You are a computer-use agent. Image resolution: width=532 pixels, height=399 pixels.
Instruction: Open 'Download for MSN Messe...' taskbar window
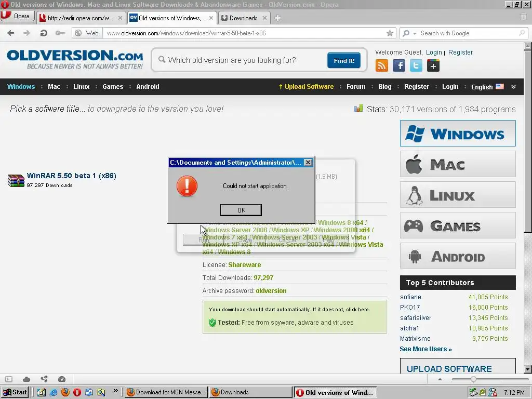166,392
